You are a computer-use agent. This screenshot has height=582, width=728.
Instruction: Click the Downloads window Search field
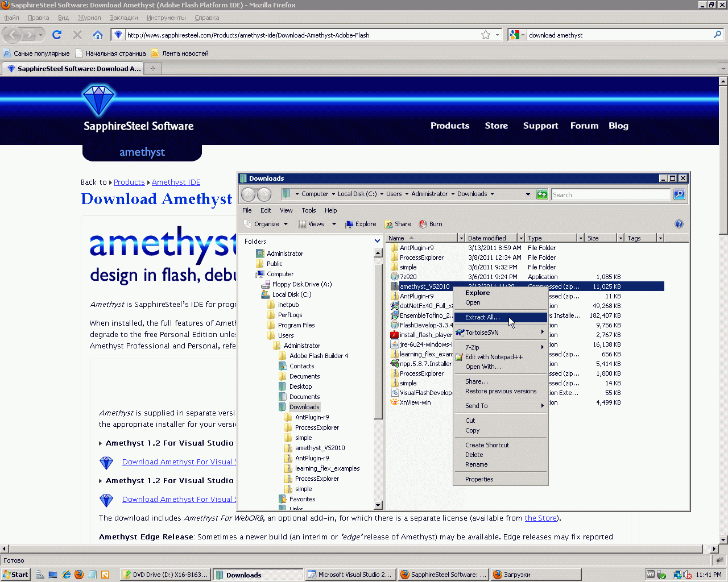click(x=611, y=194)
